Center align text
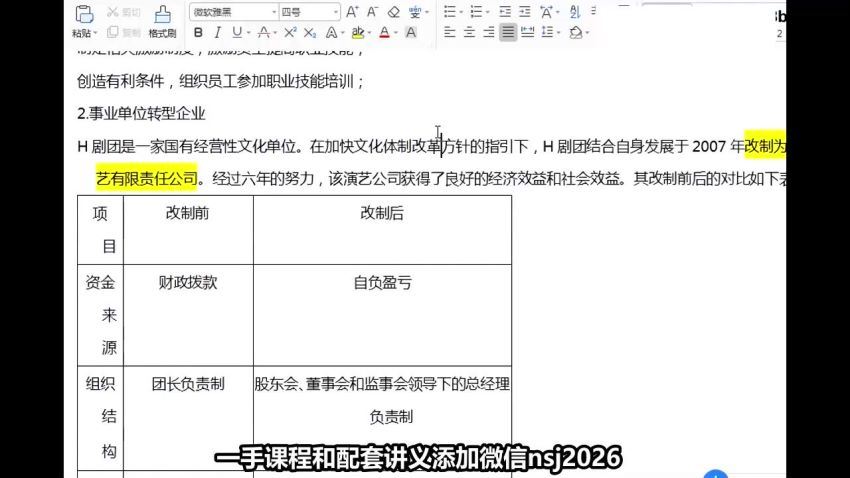Screen dimensions: 850x478 469,33
